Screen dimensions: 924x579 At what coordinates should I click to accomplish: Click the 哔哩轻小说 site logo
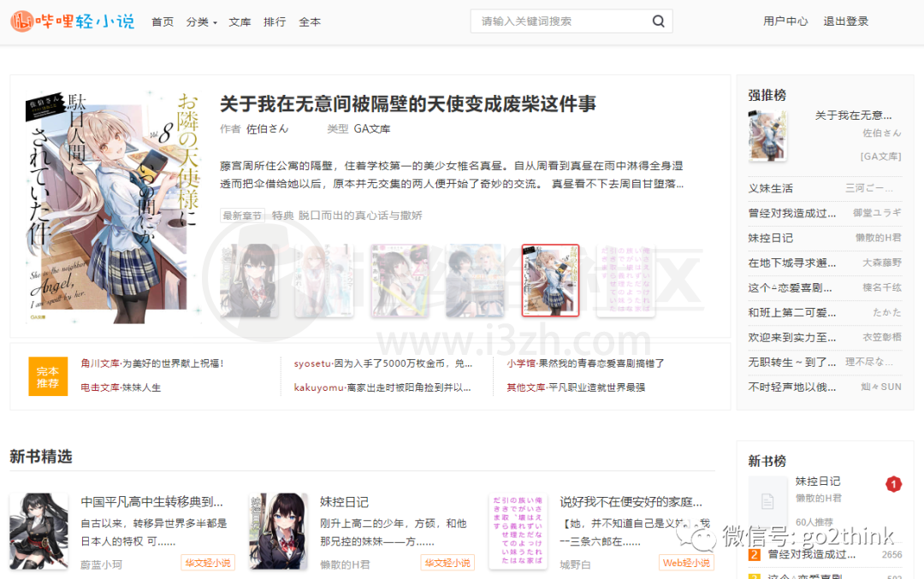73,21
